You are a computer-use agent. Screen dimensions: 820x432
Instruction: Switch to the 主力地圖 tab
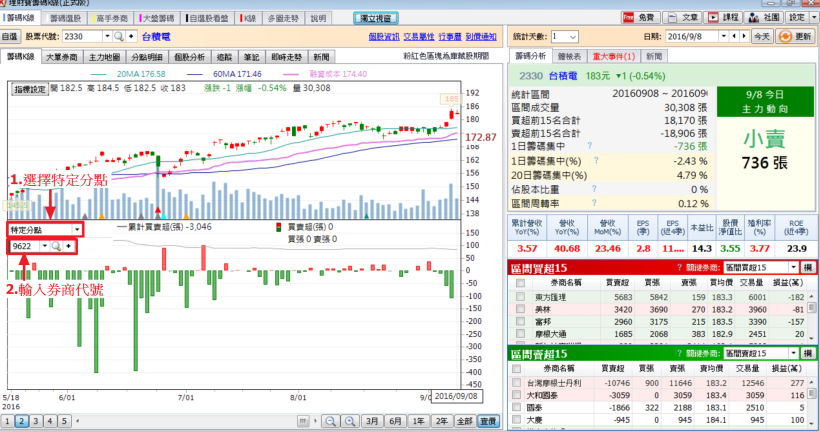[x=104, y=57]
